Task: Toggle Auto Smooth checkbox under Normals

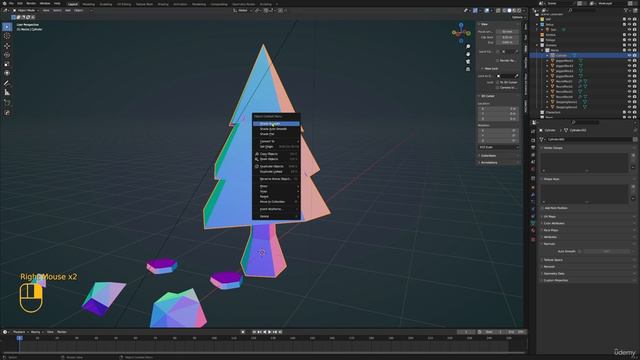Action: 580,251
